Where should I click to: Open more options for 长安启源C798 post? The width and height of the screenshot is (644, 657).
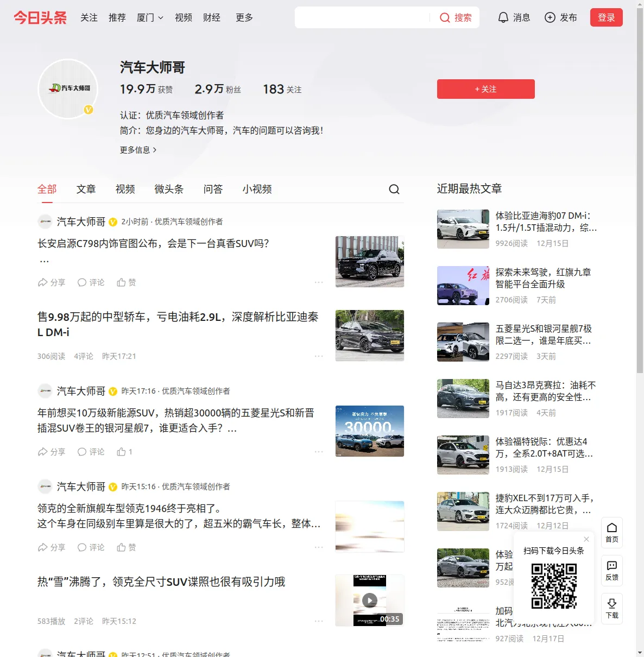pos(319,282)
